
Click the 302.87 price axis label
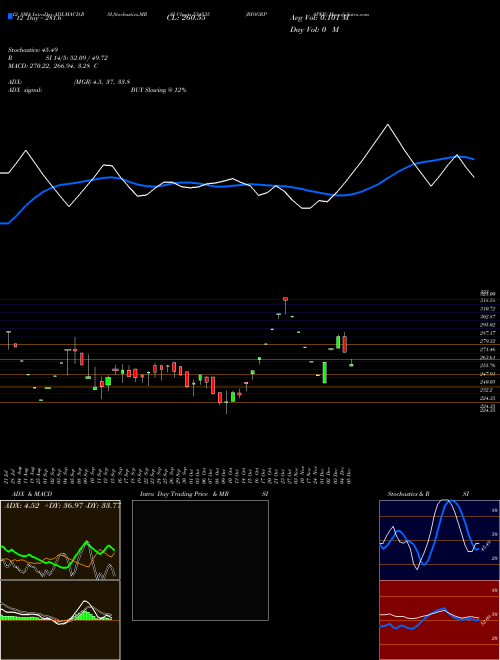[x=487, y=317]
